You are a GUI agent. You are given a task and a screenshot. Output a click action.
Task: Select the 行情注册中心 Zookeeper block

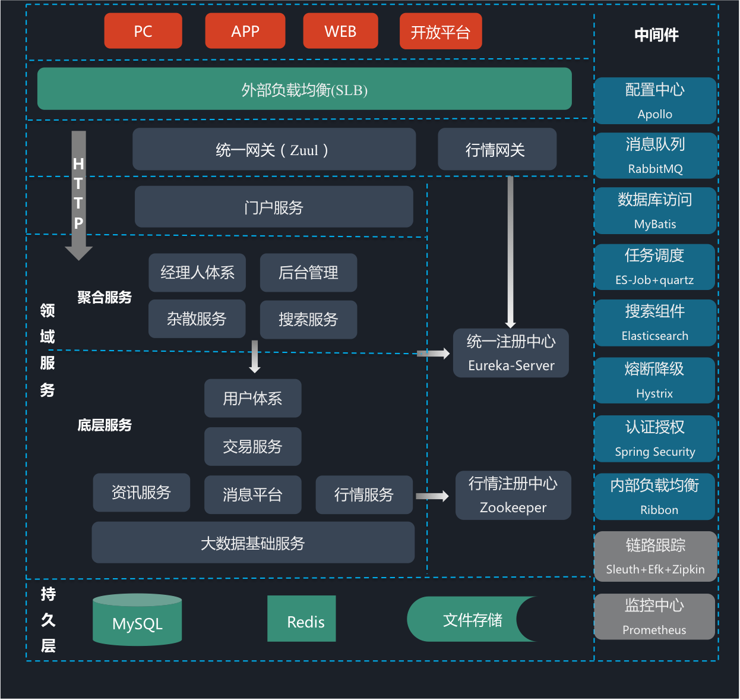point(513,495)
